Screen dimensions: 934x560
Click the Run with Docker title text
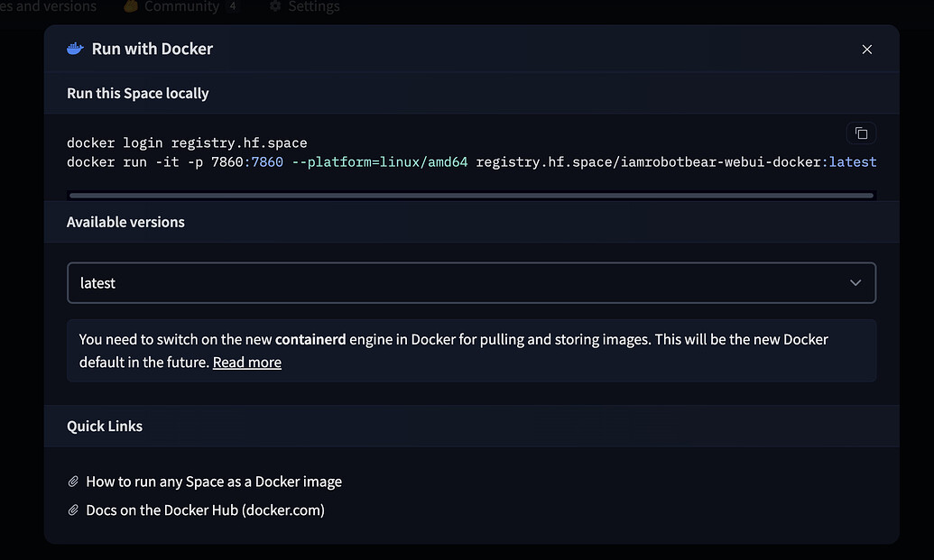tap(153, 49)
